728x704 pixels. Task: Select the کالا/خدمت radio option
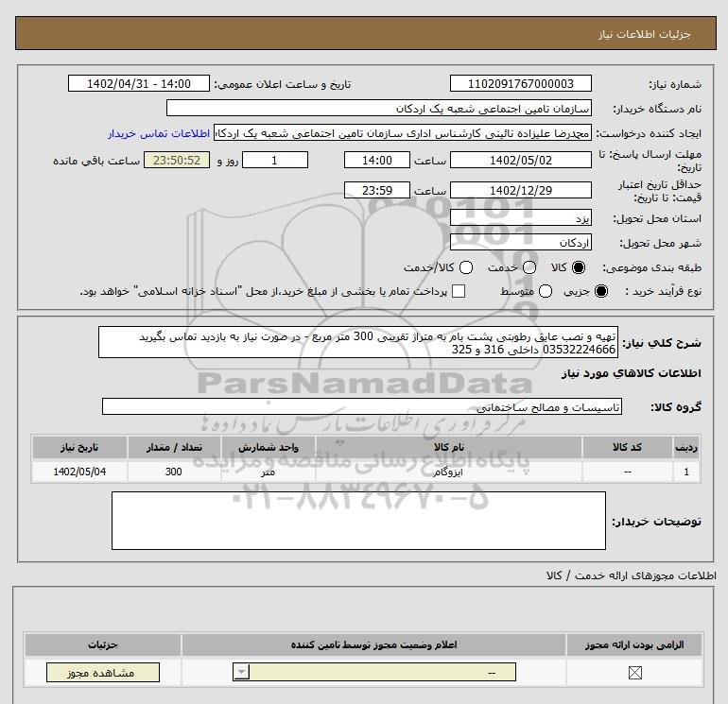pos(466,267)
